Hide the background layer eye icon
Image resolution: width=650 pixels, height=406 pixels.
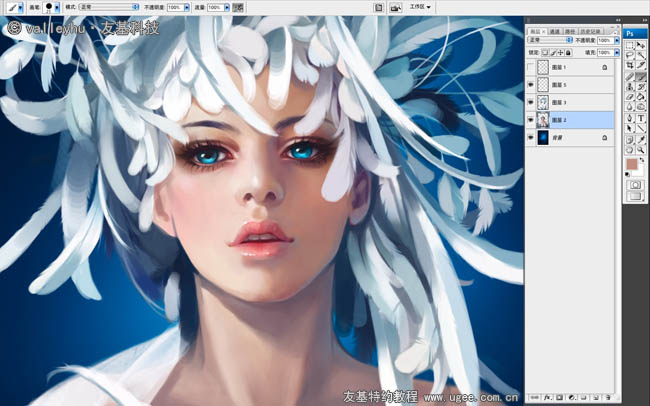click(531, 137)
